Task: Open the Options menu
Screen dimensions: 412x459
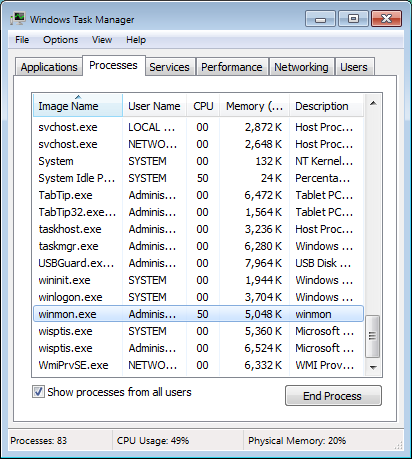Action: click(x=60, y=40)
